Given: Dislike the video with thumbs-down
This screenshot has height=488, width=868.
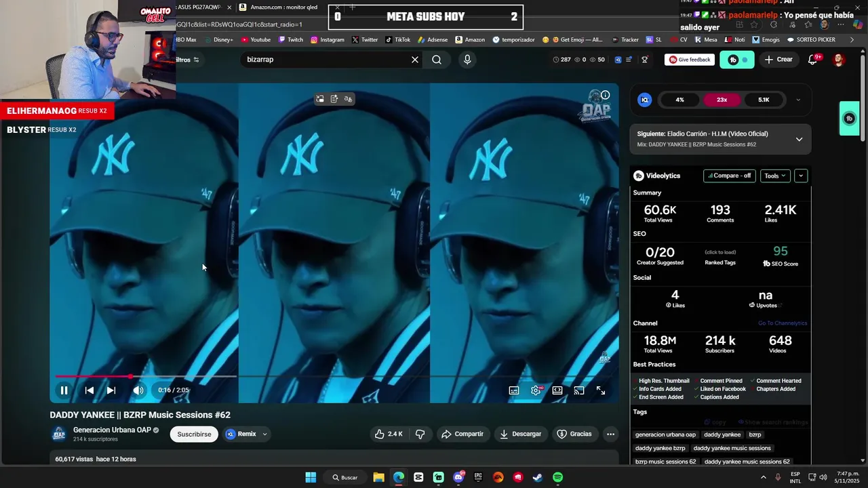Looking at the screenshot, I should click(420, 434).
